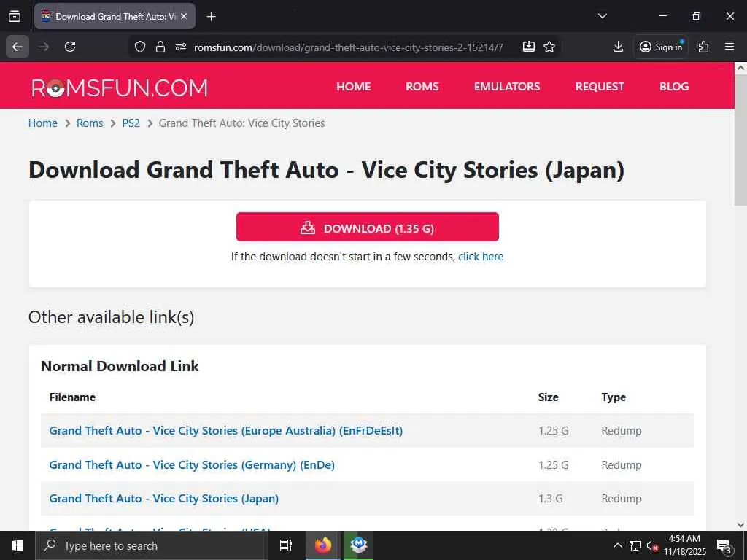This screenshot has height=560, width=747.
Task: Open the REQUEST menu item
Action: pos(600,86)
